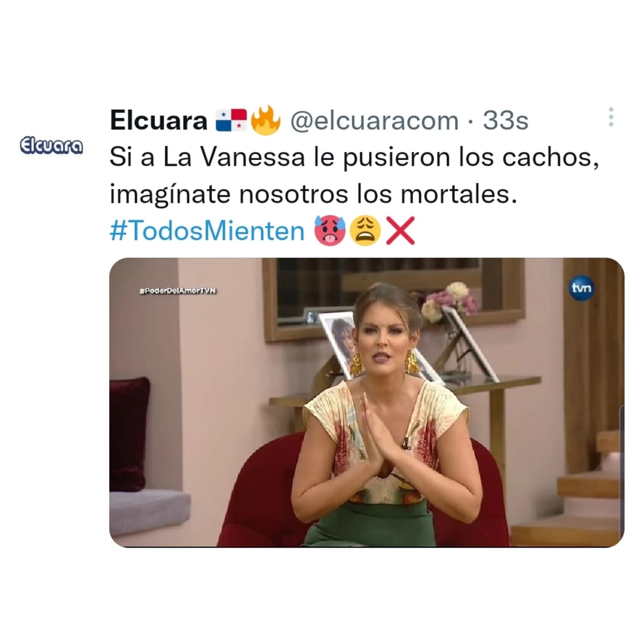Open the #TodosMienten hashtag link
The width and height of the screenshot is (644, 644).
207,231
